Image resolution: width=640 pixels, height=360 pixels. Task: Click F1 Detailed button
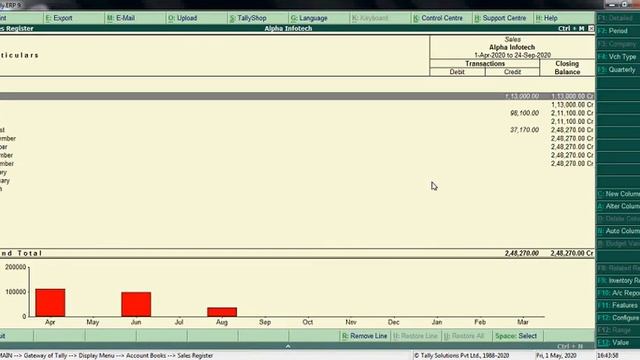pyautogui.click(x=618, y=18)
